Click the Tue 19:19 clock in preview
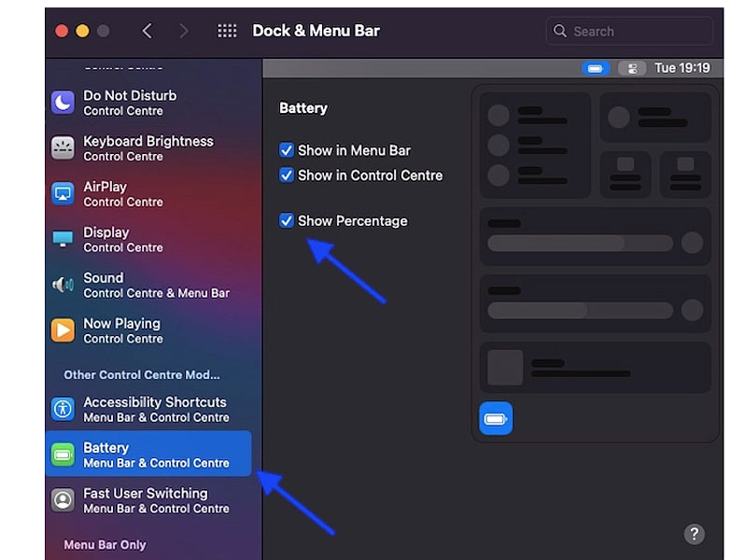Screen dimensions: 746x560 (683, 68)
